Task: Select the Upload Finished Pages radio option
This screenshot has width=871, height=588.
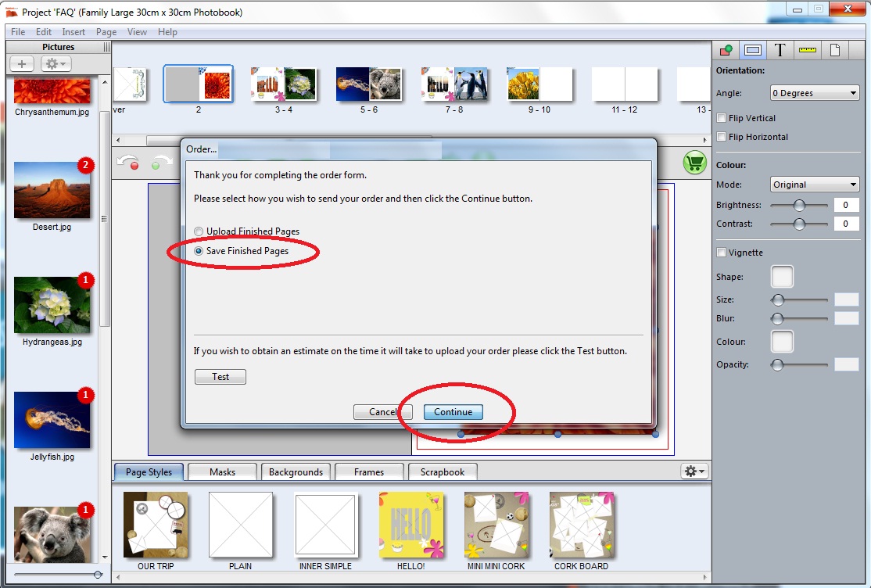Action: pos(199,231)
